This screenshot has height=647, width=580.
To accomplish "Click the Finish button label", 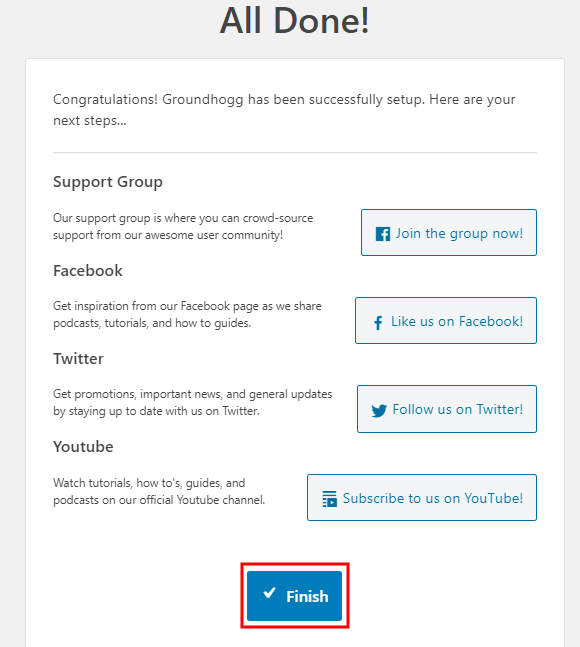I will pyautogui.click(x=307, y=597).
